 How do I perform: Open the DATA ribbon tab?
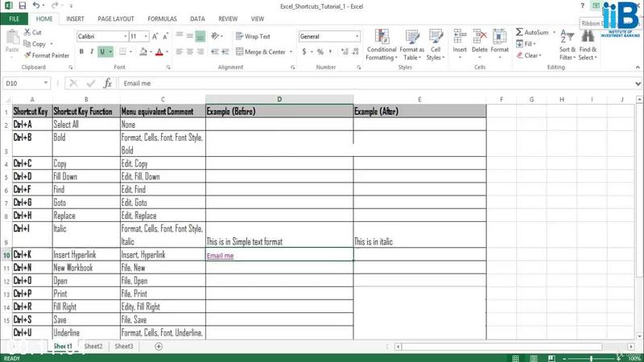coord(197,19)
